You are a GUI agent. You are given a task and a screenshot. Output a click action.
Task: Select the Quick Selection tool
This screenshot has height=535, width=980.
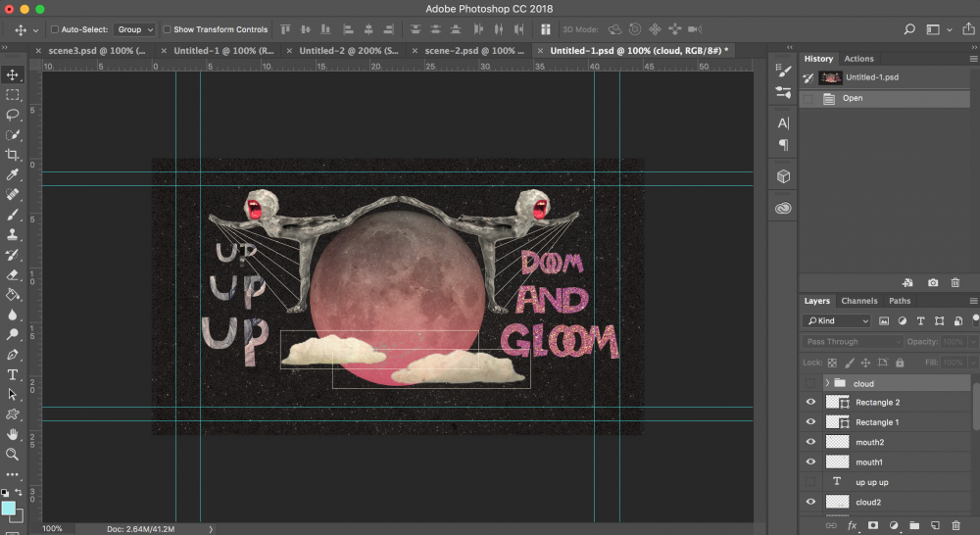[x=12, y=135]
